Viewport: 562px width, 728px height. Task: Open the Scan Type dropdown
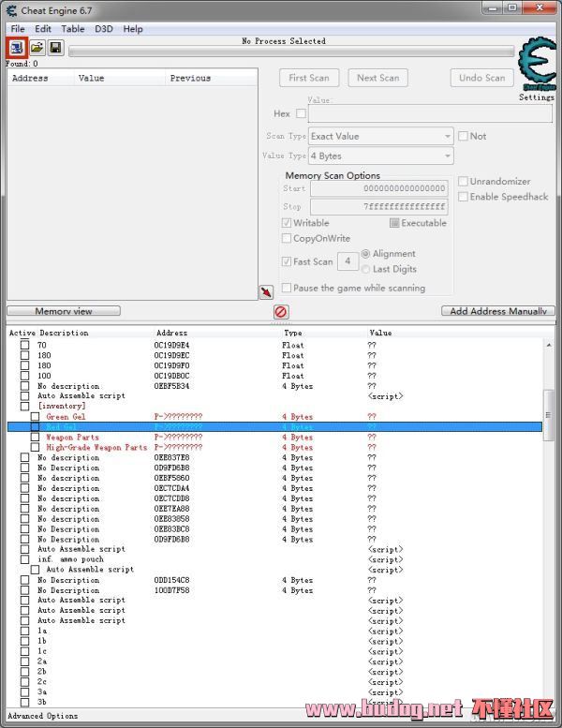381,137
